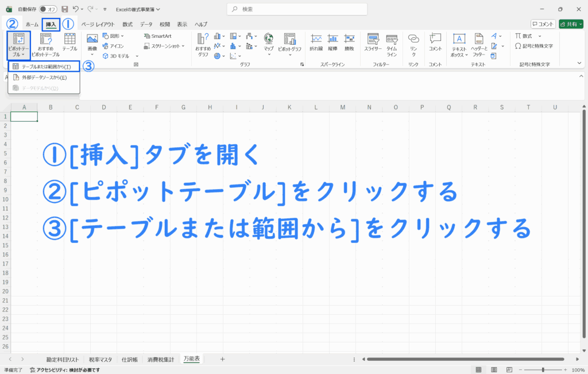Switch to the 仕訳帳 sheet tab

[129, 359]
